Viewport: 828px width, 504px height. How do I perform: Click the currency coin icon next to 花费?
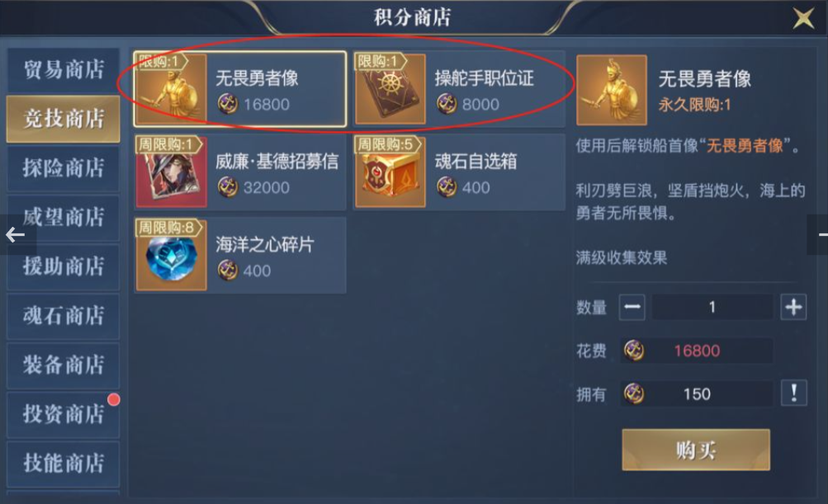coord(634,350)
